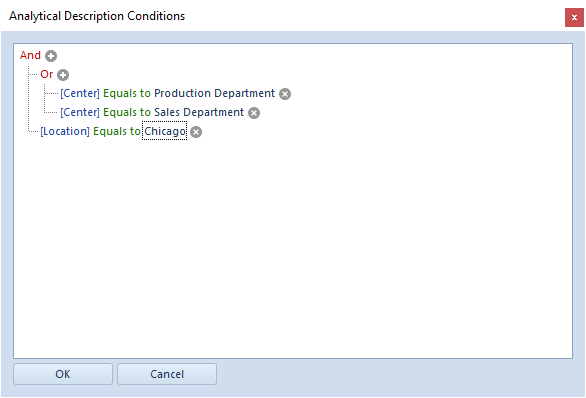Delete the Sales Department condition

click(x=254, y=113)
